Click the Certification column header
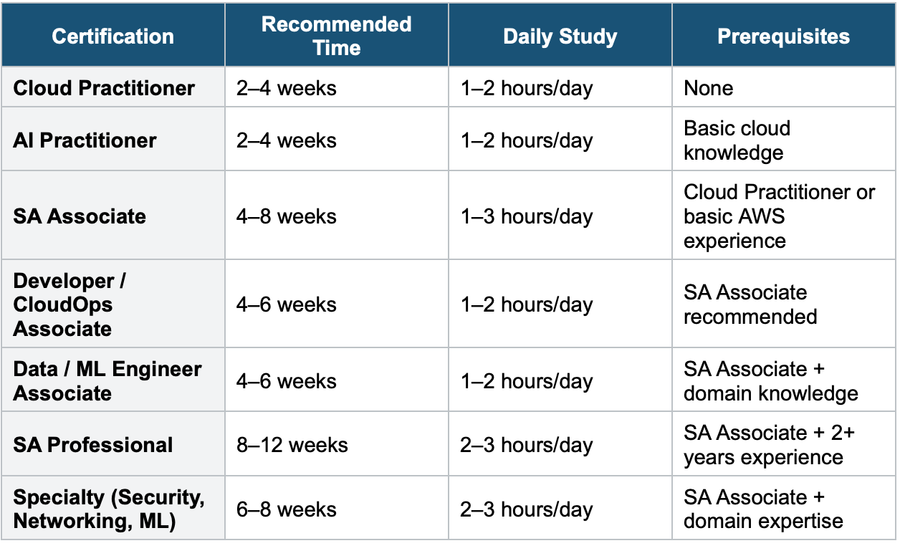The height and width of the screenshot is (543, 900). coord(113,37)
